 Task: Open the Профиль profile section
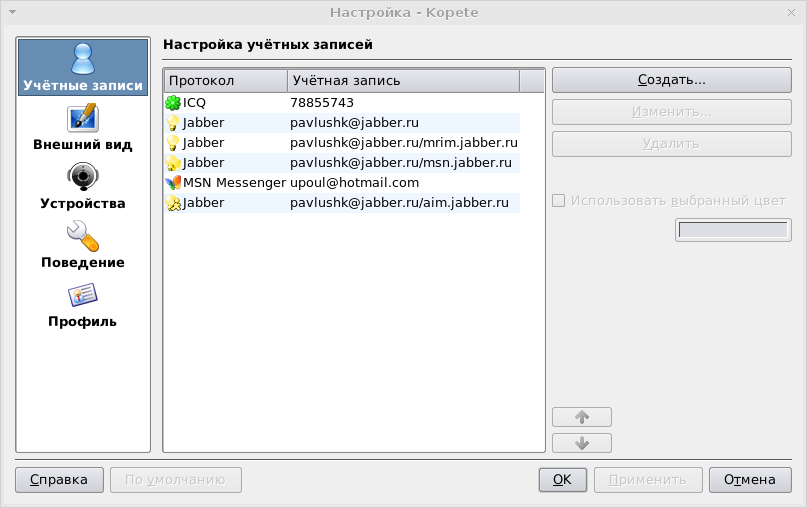83,306
